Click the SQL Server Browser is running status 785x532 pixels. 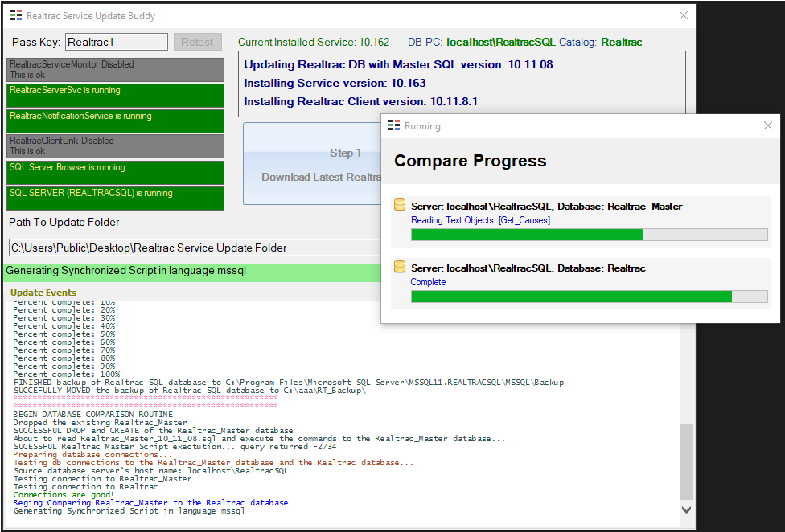115,172
